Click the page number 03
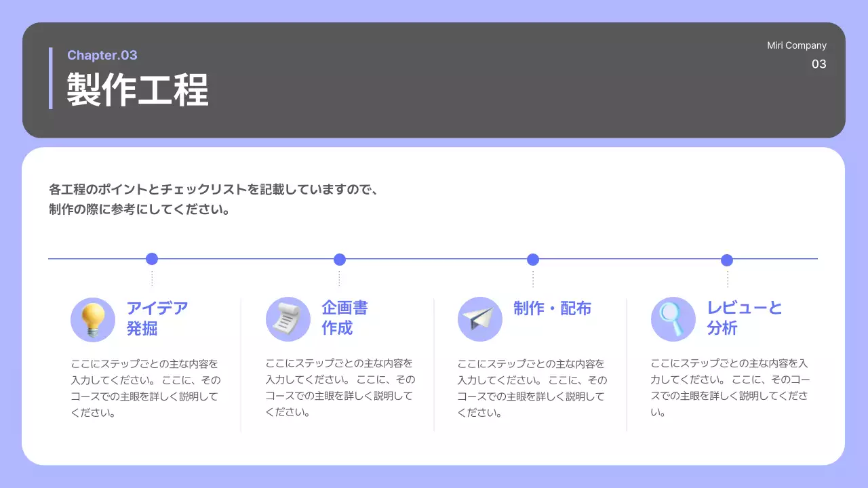 [x=819, y=64]
